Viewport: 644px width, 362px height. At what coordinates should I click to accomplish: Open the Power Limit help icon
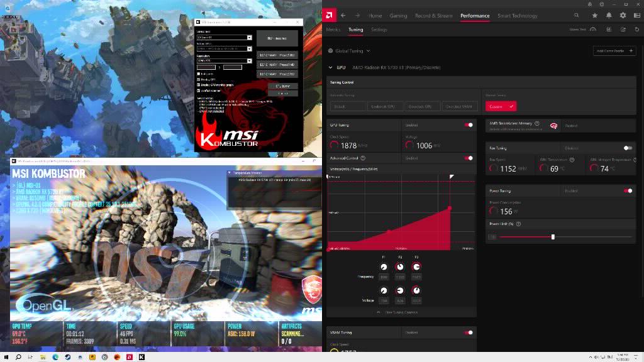pyautogui.click(x=518, y=224)
